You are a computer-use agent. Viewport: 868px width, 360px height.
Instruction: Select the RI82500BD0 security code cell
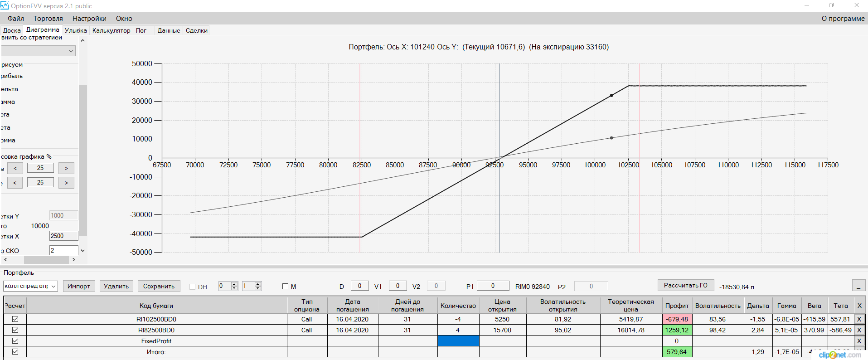[156, 330]
